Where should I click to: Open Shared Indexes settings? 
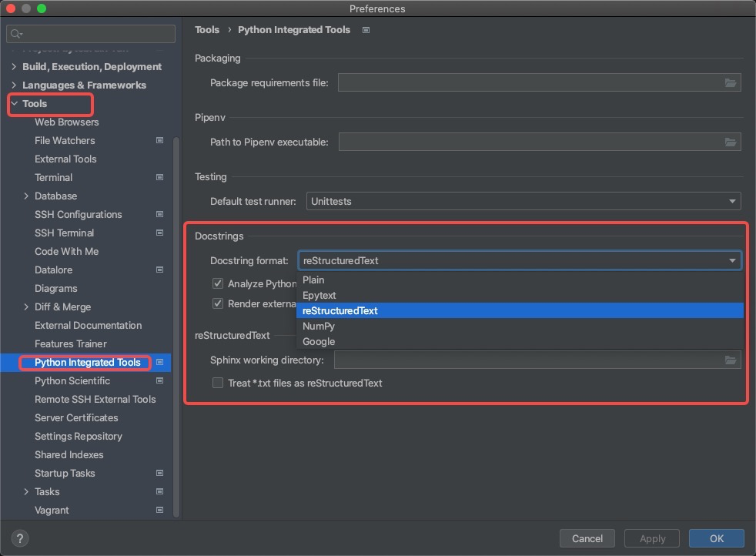[x=69, y=454]
